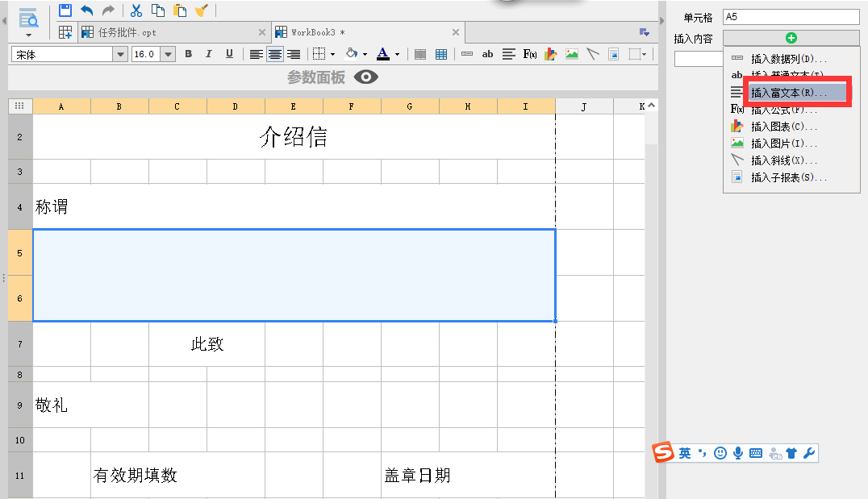Open the report preview icon
The image size is (868, 499).
pos(28,19)
